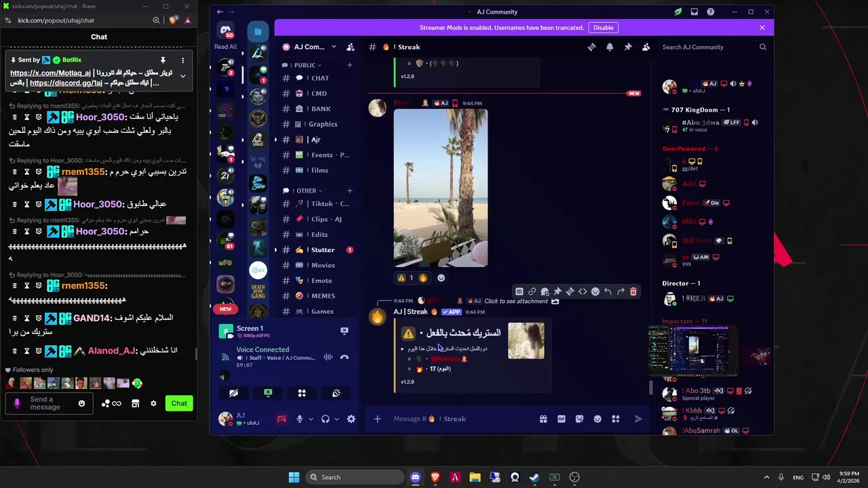Open the gift icon in message bar
The image size is (868, 488).
click(543, 419)
